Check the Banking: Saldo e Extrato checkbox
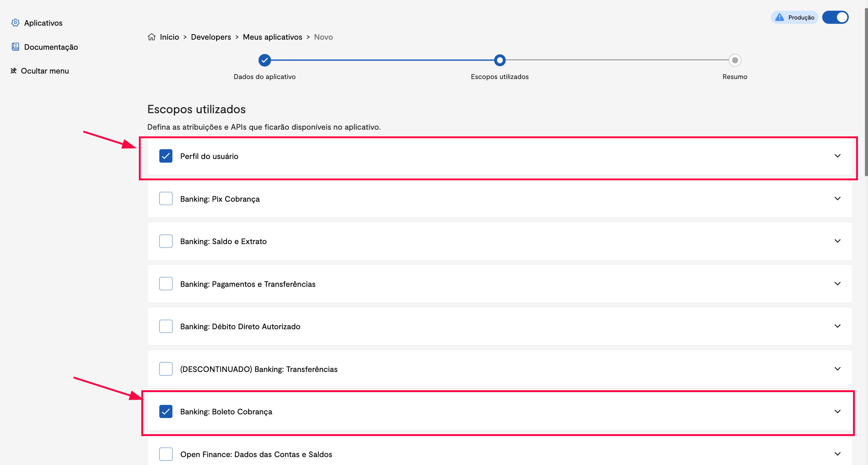 166,241
